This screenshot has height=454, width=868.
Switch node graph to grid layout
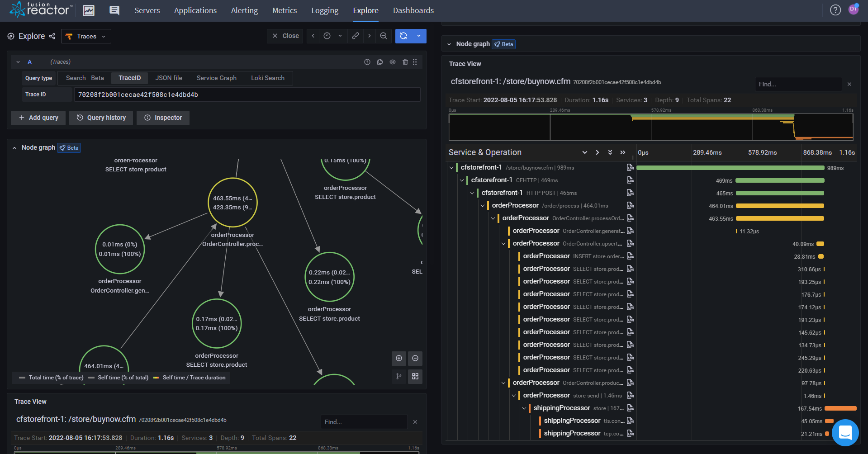pyautogui.click(x=415, y=376)
